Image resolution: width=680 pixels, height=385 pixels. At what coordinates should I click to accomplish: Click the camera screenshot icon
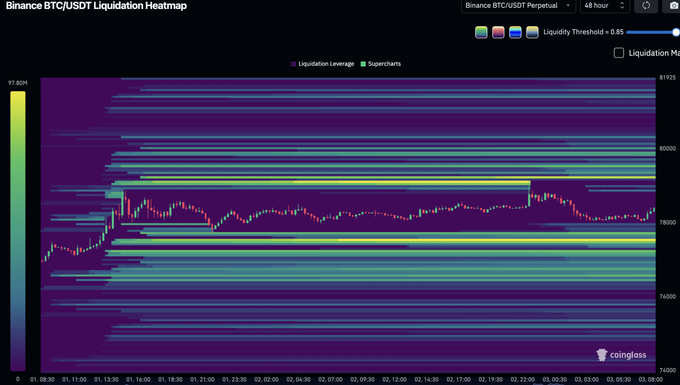tap(673, 6)
